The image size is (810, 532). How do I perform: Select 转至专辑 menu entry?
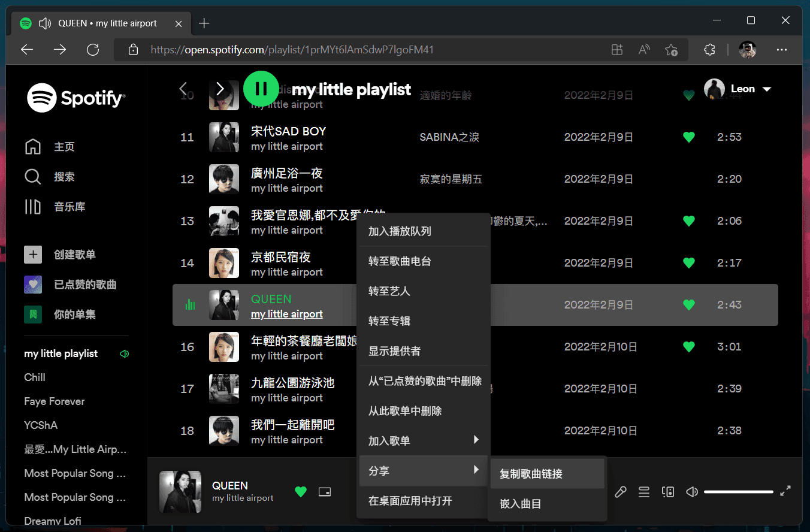[424, 321]
